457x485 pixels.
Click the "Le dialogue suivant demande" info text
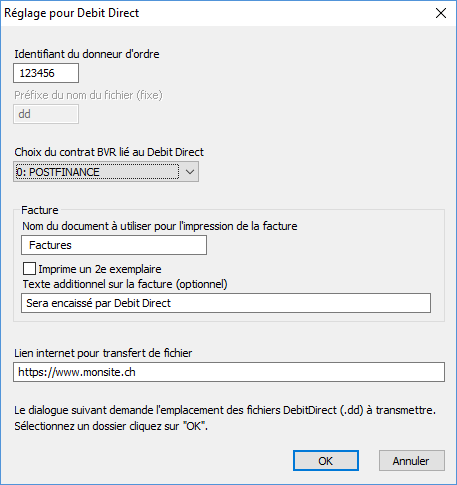225,418
